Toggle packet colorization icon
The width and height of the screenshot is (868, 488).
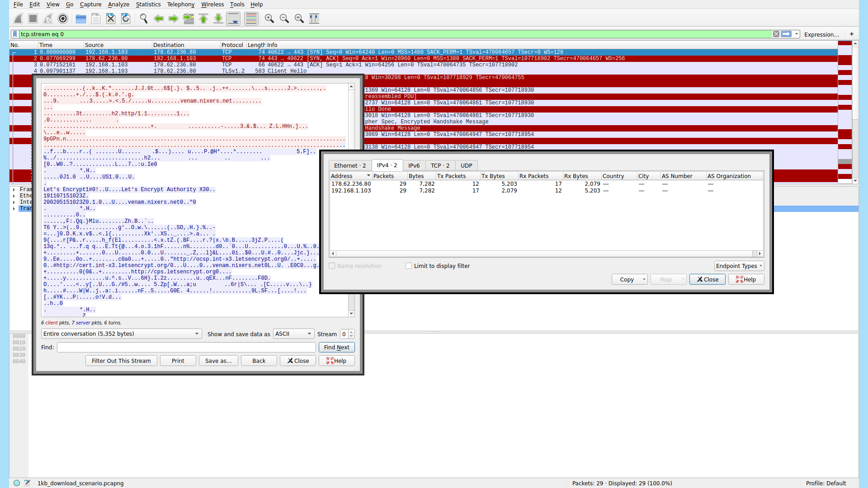tap(251, 19)
